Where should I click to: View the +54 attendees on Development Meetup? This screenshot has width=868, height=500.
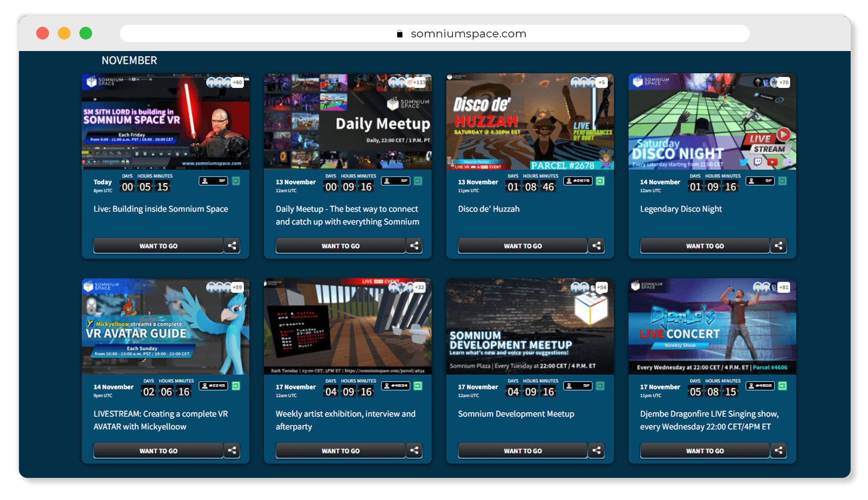(x=602, y=287)
